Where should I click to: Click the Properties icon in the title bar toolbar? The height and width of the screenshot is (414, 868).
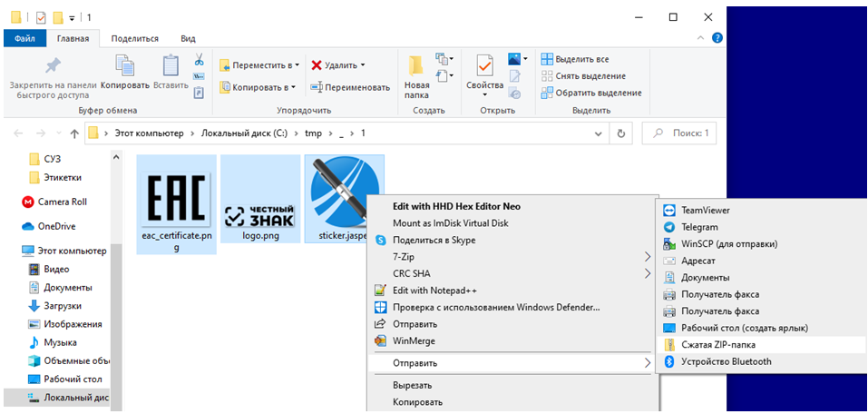point(41,18)
